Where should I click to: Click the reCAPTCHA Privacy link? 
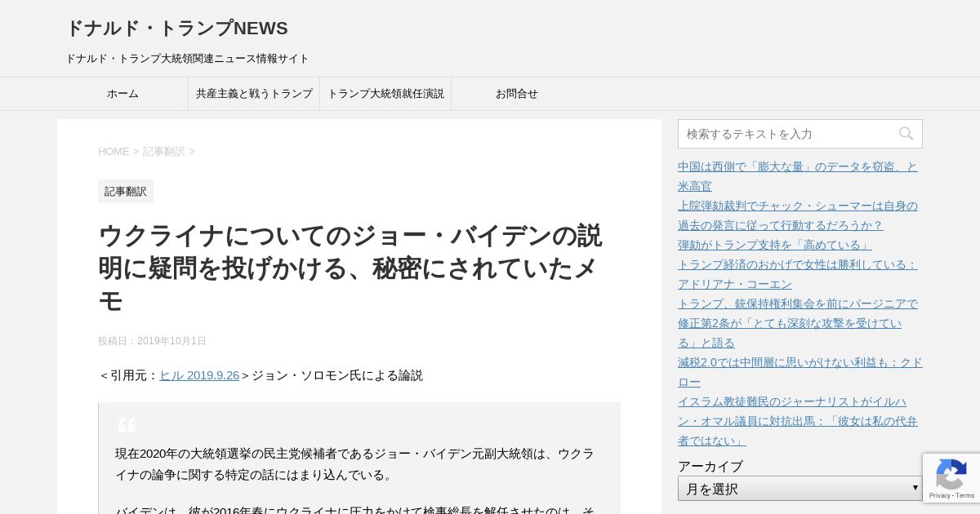pos(939,495)
